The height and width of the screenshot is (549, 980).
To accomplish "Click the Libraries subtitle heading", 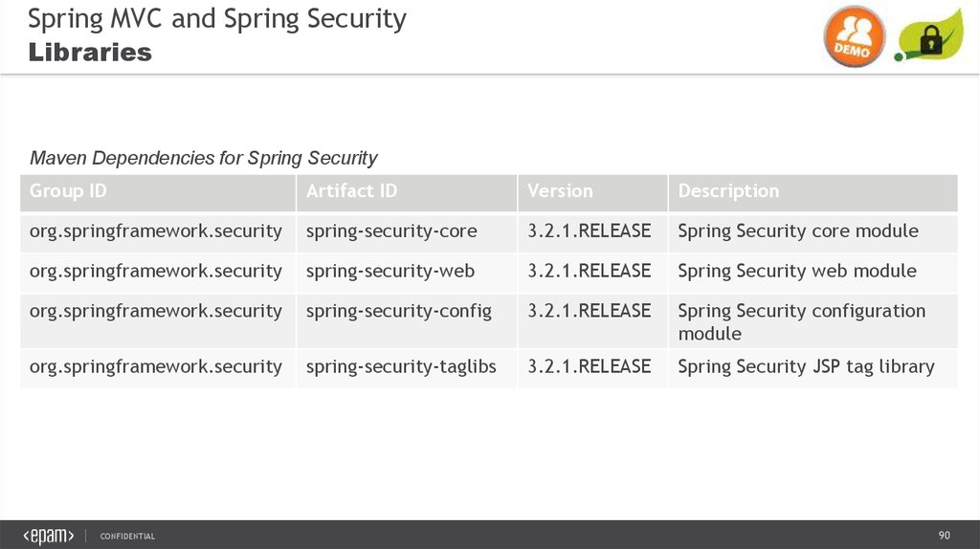I will (x=90, y=53).
